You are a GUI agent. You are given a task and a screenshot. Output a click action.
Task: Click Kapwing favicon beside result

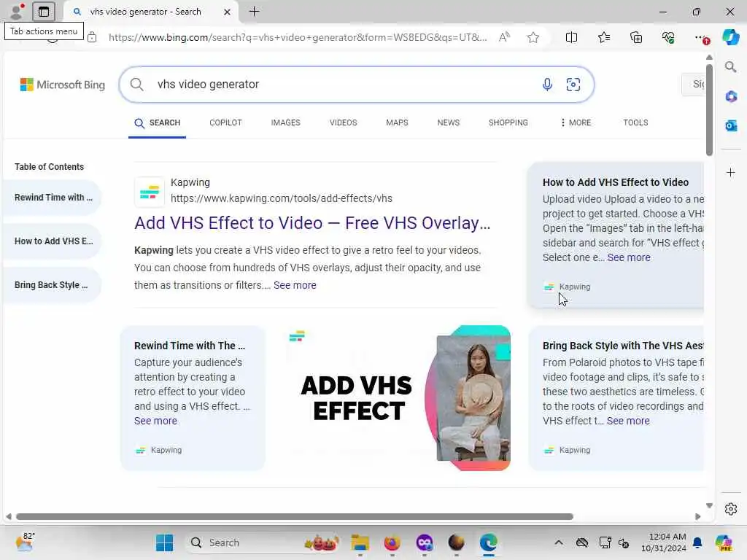149,192
